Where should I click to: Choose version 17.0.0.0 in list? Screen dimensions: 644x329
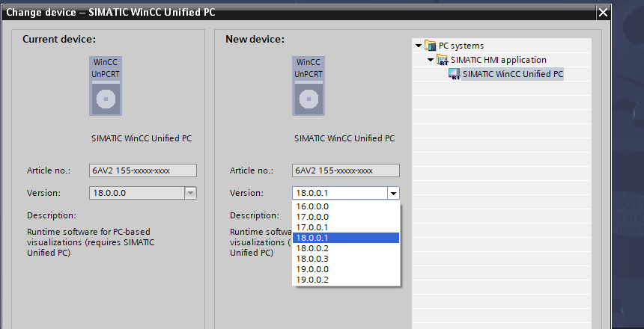click(x=346, y=217)
